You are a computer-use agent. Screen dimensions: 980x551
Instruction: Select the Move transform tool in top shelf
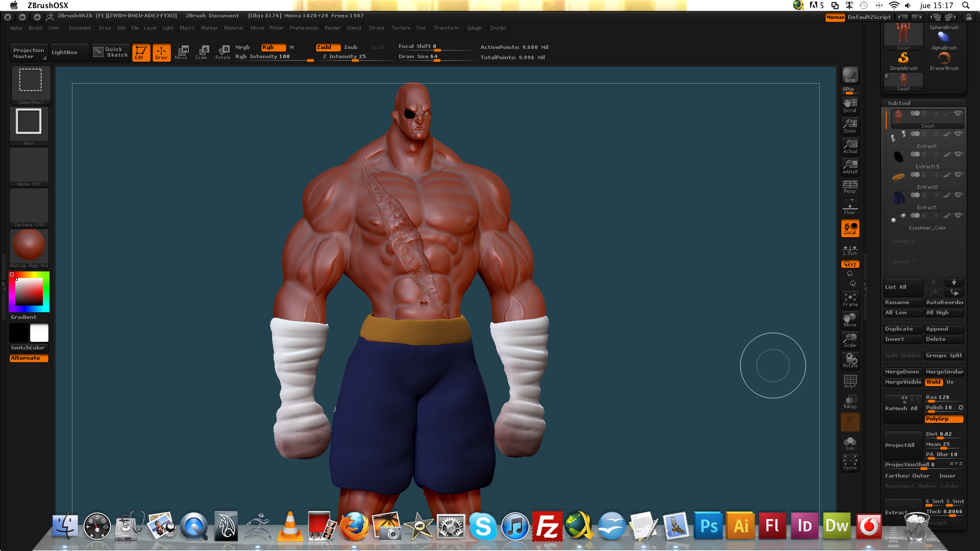(181, 52)
